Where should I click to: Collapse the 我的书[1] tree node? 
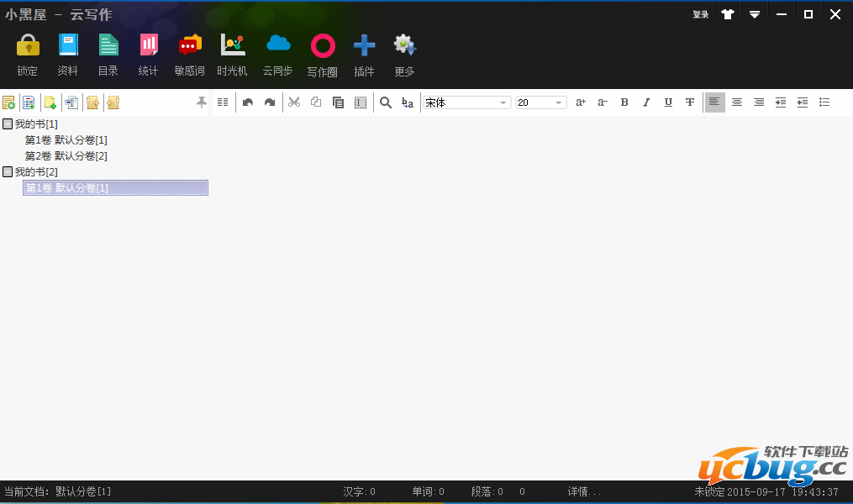click(8, 124)
